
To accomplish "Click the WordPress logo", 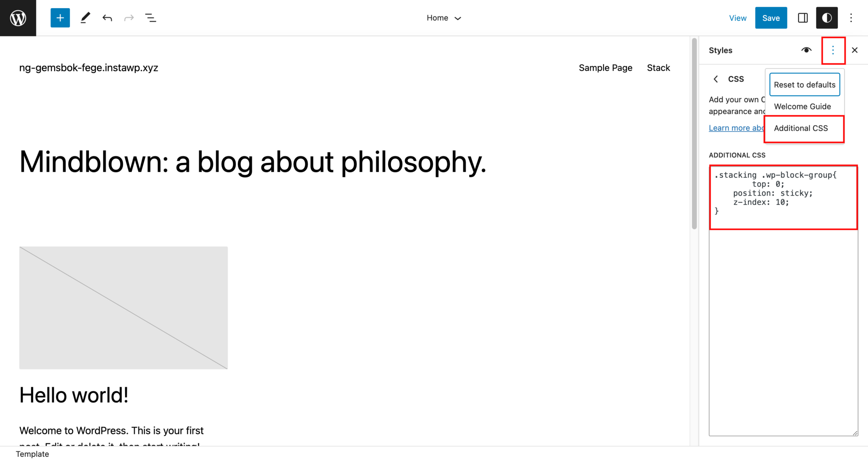I will (18, 18).
